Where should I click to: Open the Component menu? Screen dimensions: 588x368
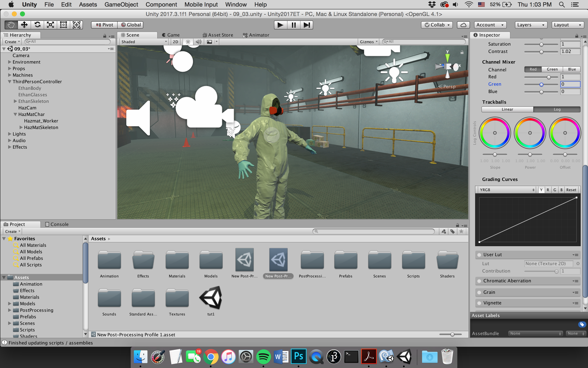coord(161,4)
